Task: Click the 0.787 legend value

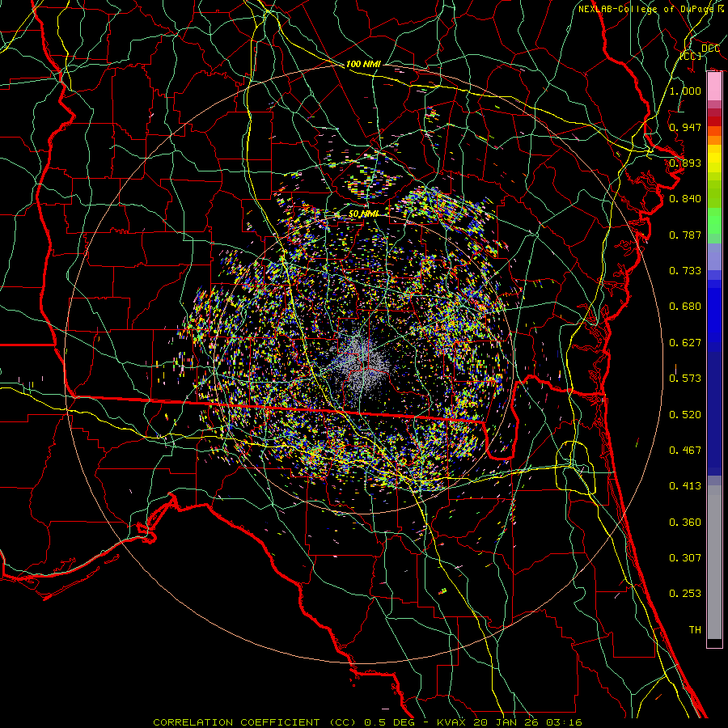Action: [685, 235]
